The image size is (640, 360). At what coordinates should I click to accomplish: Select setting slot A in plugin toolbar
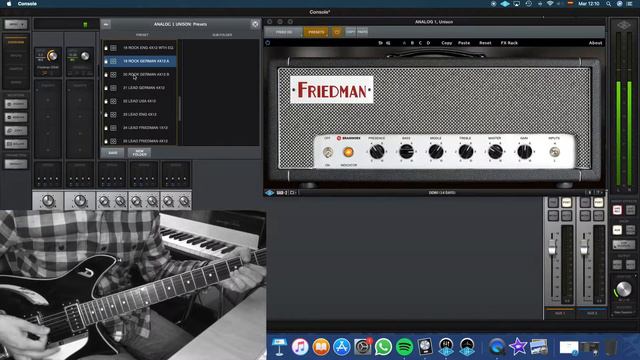click(404, 43)
